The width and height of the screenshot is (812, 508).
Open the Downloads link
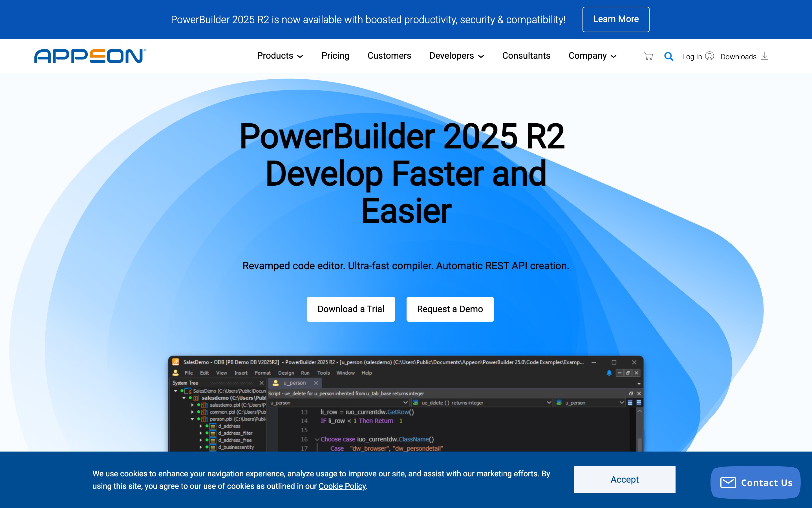coord(738,56)
